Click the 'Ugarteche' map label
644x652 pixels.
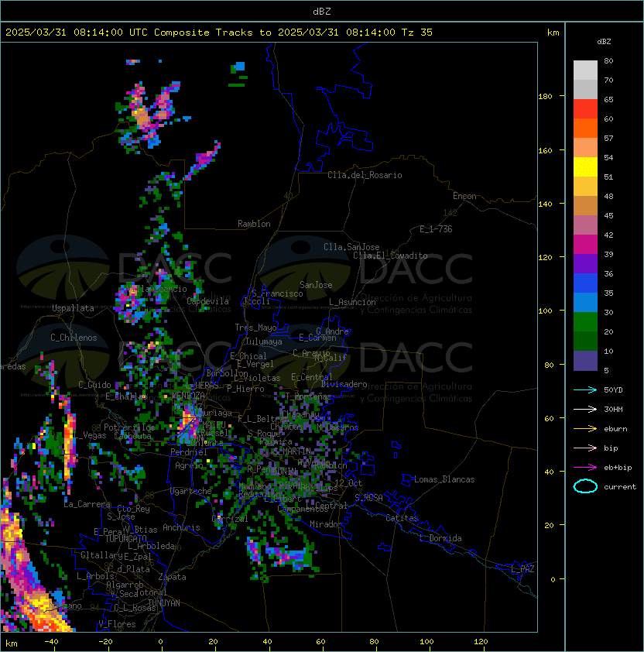[191, 491]
